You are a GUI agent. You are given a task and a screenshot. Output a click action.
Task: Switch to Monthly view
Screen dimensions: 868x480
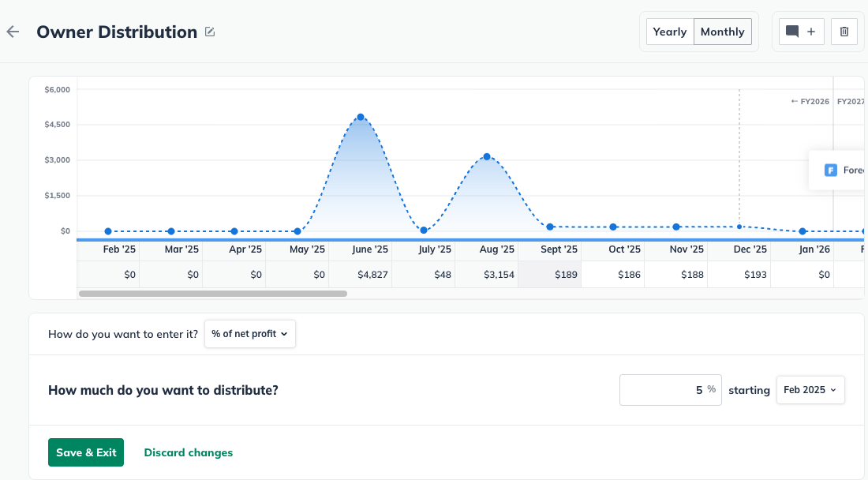click(x=722, y=32)
